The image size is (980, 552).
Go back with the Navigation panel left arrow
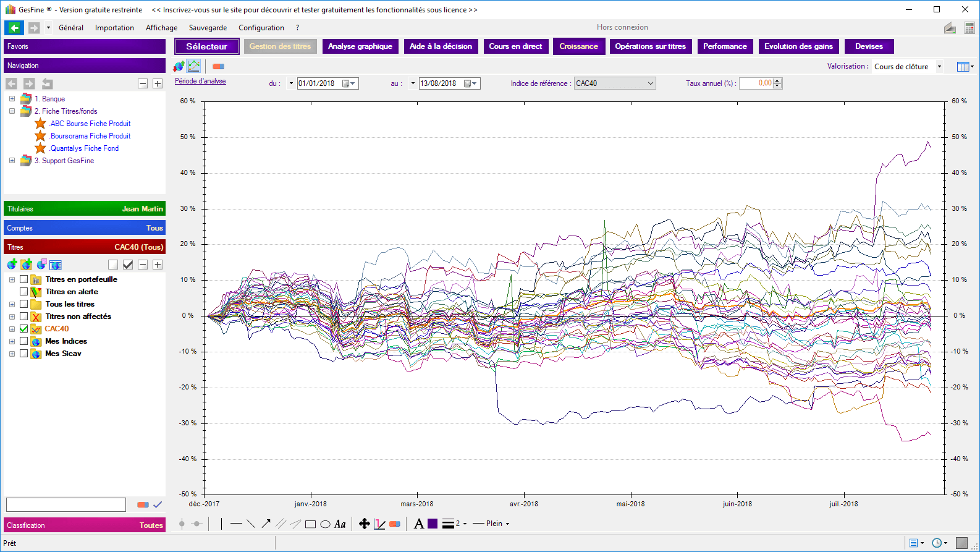pos(11,83)
